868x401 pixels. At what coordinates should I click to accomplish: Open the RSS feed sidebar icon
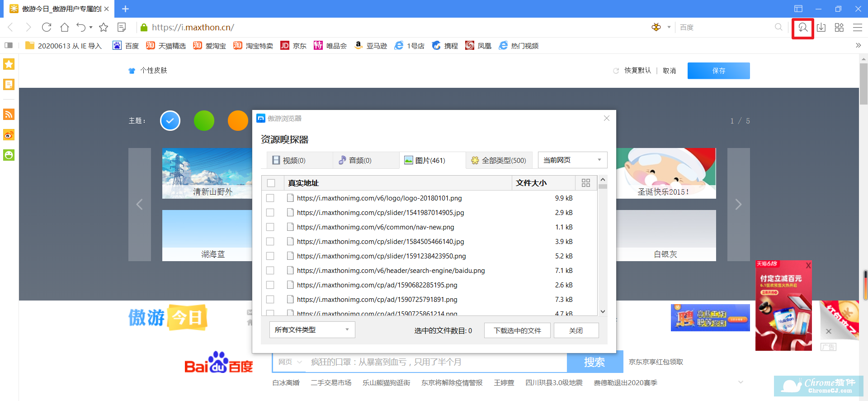9,115
